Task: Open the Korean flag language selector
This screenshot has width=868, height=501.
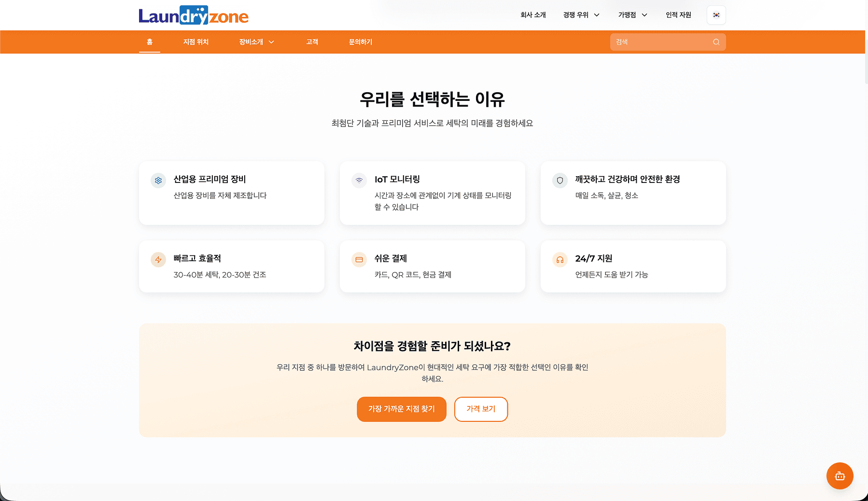Action: pos(716,15)
